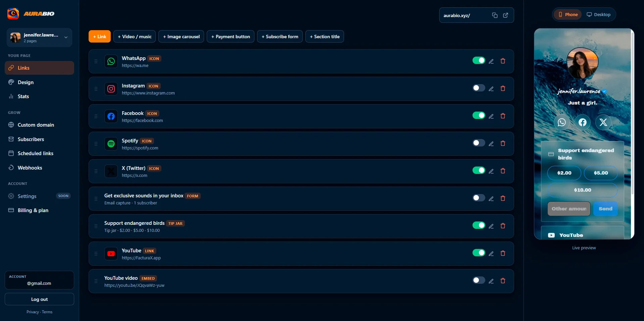Delete the Spotify link
The width and height of the screenshot is (644, 321).
(503, 143)
